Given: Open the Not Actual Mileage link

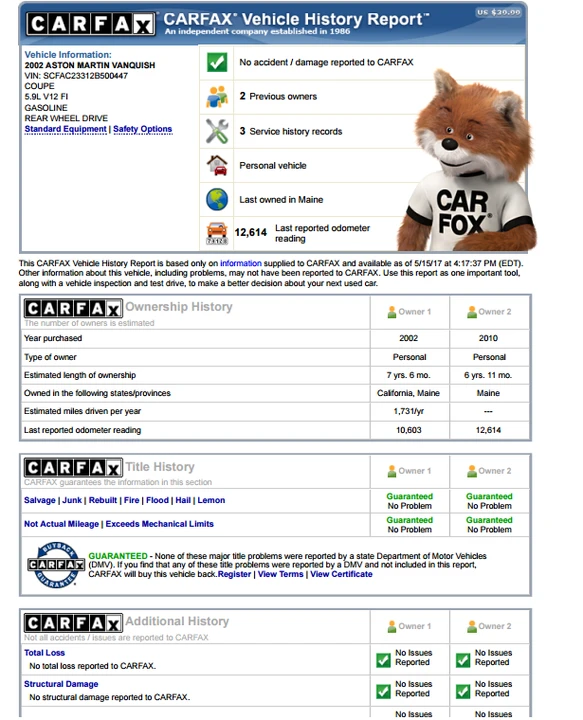Looking at the screenshot, I should [x=61, y=524].
